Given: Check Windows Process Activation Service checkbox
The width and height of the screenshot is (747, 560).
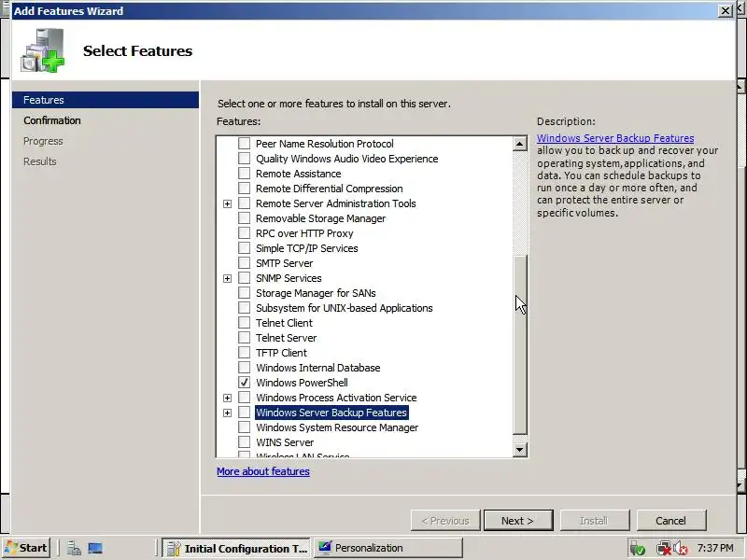Looking at the screenshot, I should (x=244, y=398).
